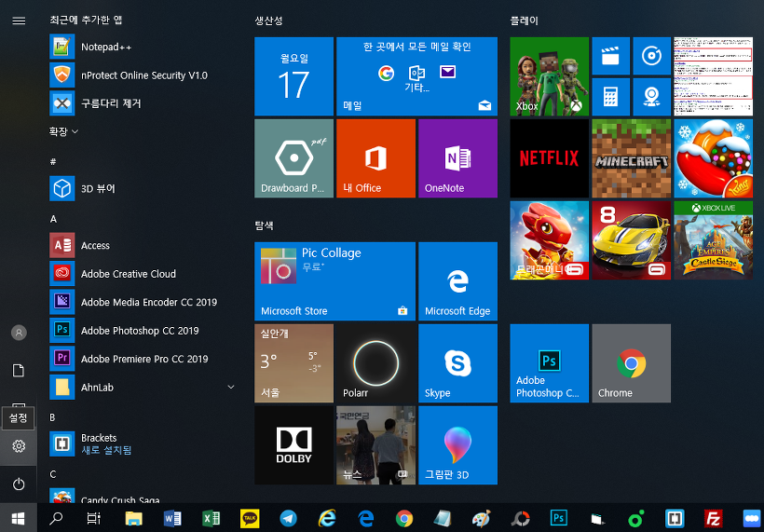The height and width of the screenshot is (532, 764).
Task: Open the 내 Office tile
Action: tap(375, 158)
